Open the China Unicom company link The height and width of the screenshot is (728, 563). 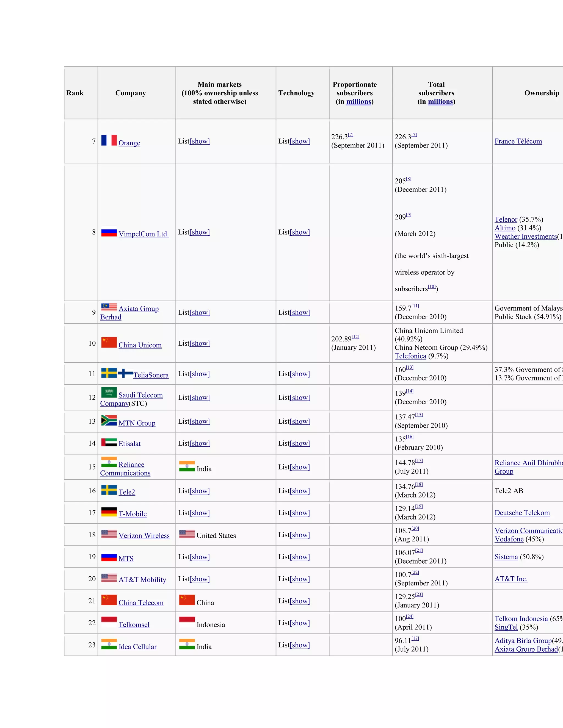[x=140, y=345]
